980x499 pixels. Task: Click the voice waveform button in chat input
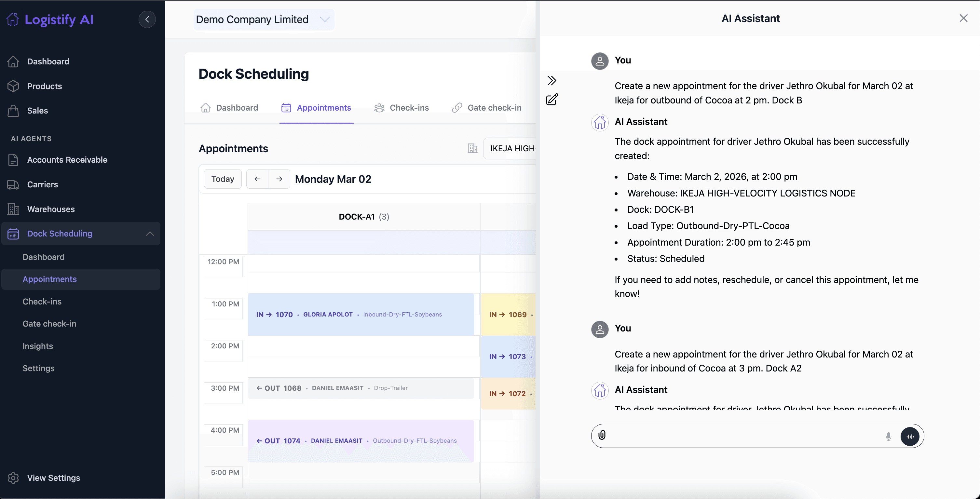click(910, 436)
